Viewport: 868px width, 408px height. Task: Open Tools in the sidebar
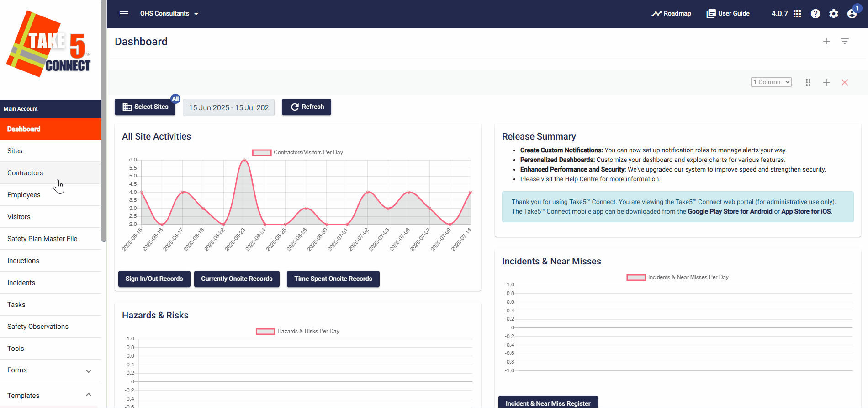tap(51, 349)
